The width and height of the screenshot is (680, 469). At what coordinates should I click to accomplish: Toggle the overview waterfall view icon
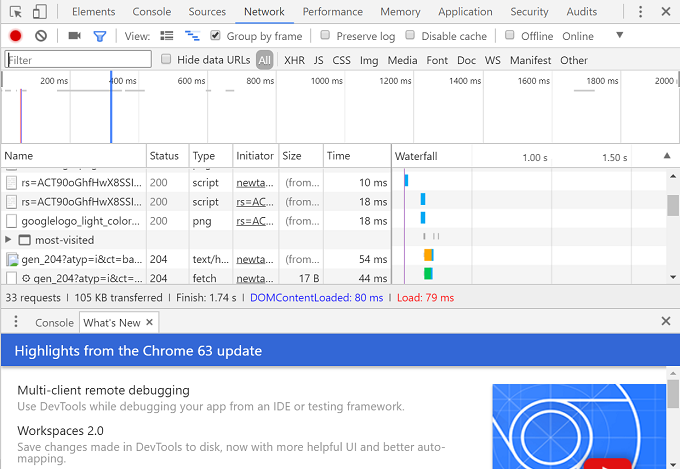(192, 36)
